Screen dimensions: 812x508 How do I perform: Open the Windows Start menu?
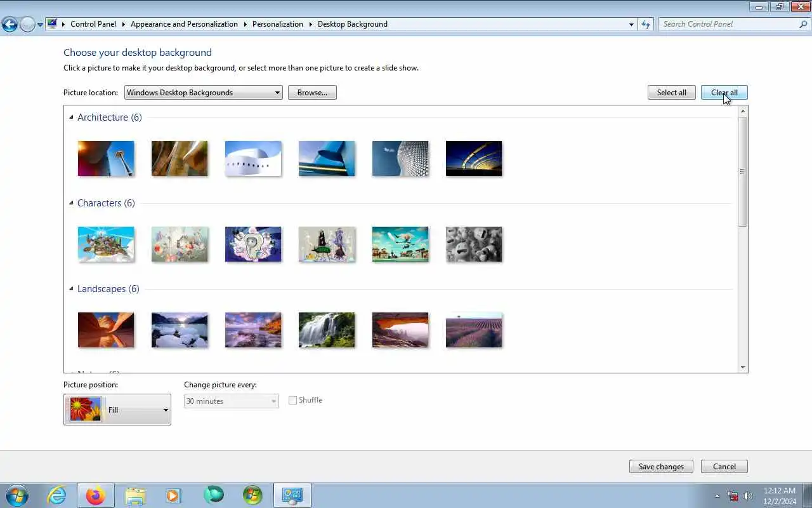point(16,495)
